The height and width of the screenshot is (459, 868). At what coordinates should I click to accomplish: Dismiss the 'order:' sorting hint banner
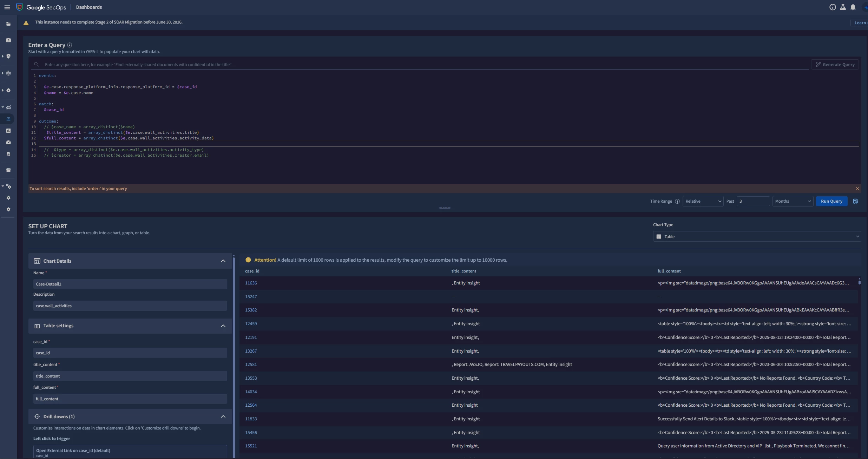(x=857, y=189)
